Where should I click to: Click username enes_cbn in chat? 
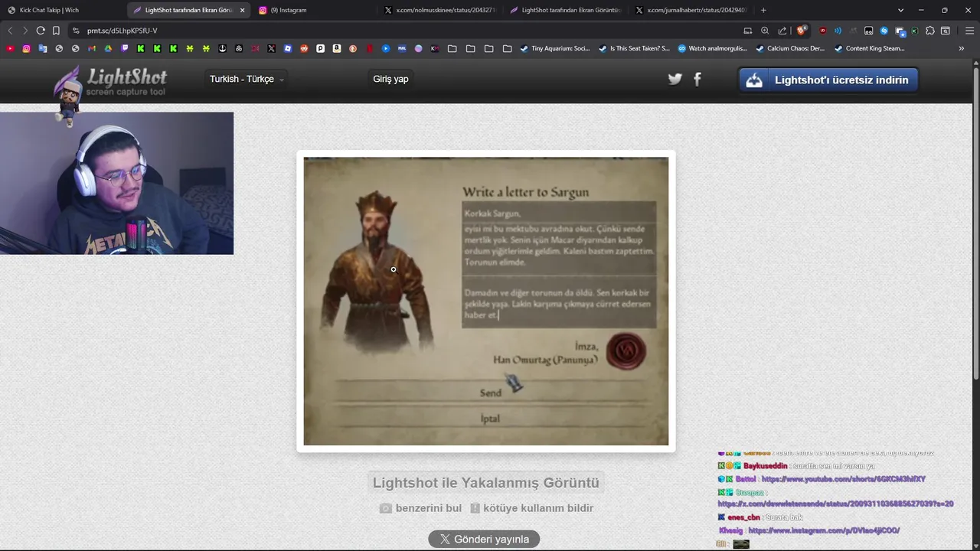pyautogui.click(x=743, y=517)
